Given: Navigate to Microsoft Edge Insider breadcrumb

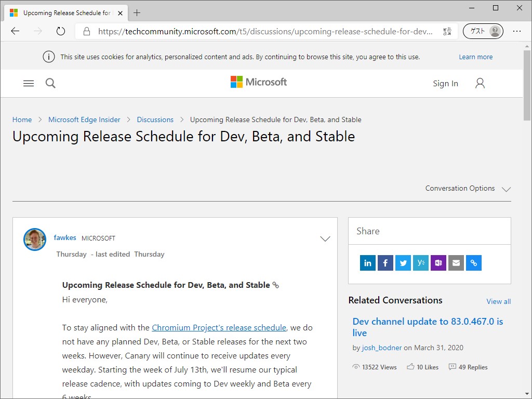Looking at the screenshot, I should 84,119.
